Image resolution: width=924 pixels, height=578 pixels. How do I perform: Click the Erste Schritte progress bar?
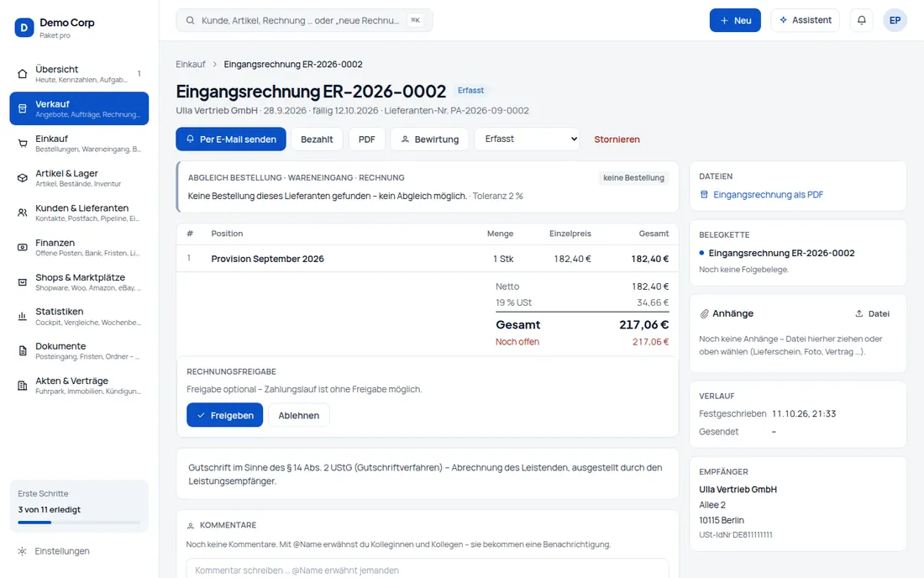[x=79, y=523]
